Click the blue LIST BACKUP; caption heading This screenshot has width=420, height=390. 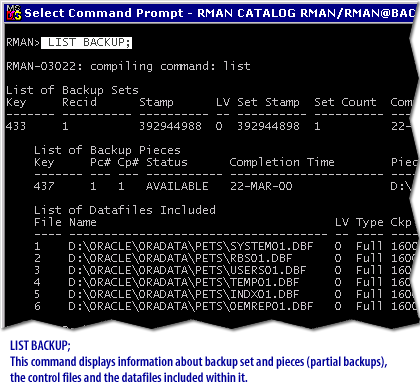(40, 346)
